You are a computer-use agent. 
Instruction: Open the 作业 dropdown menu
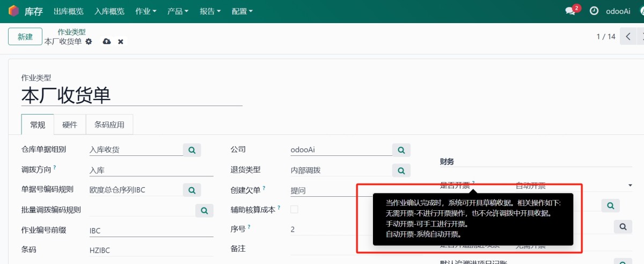pyautogui.click(x=146, y=11)
